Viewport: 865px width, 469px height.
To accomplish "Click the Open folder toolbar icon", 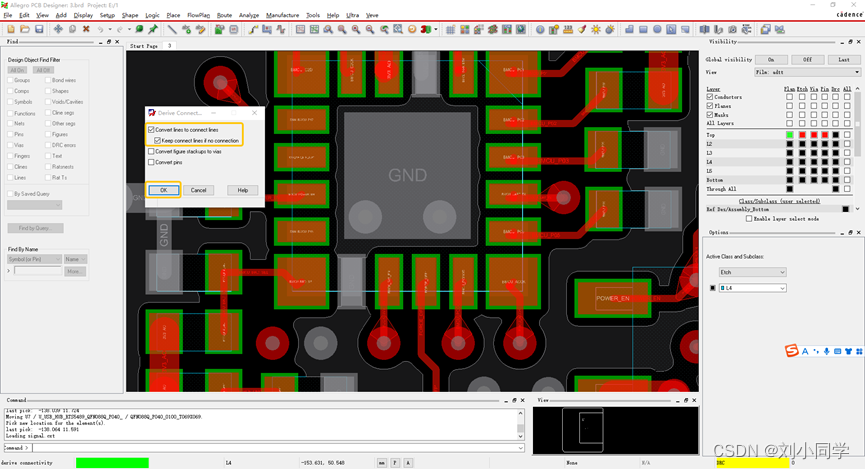I will (23, 29).
